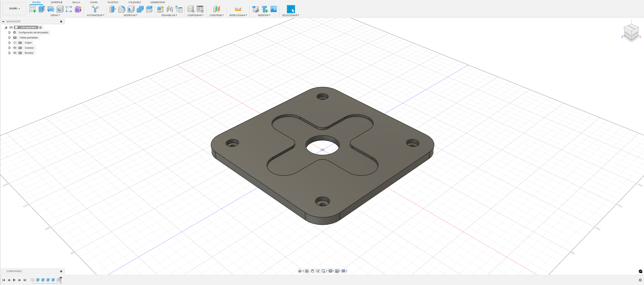
Task: Select the sketch feature in timeline
Action: [x=33, y=280]
